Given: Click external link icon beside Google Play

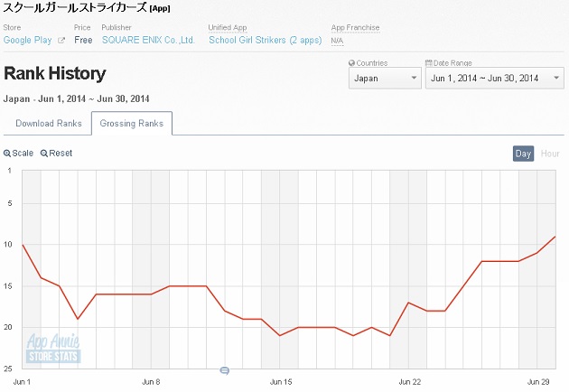Looking at the screenshot, I should pyautogui.click(x=61, y=41).
